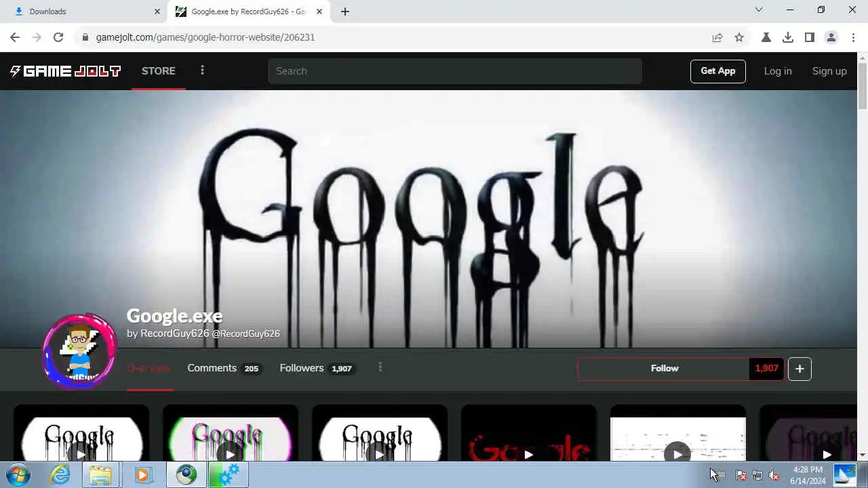Open Windows Explorer from the taskbar
Image resolution: width=868 pixels, height=488 pixels.
100,475
